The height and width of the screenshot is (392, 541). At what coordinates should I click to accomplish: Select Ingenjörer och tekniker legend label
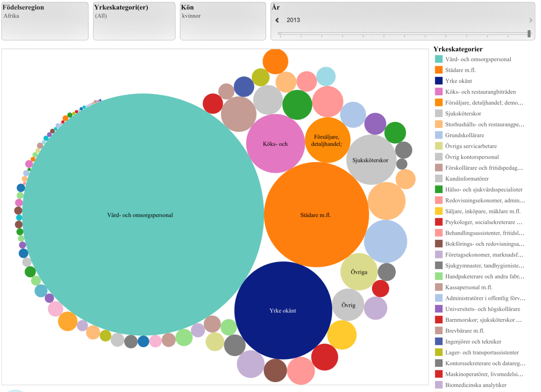point(473,342)
